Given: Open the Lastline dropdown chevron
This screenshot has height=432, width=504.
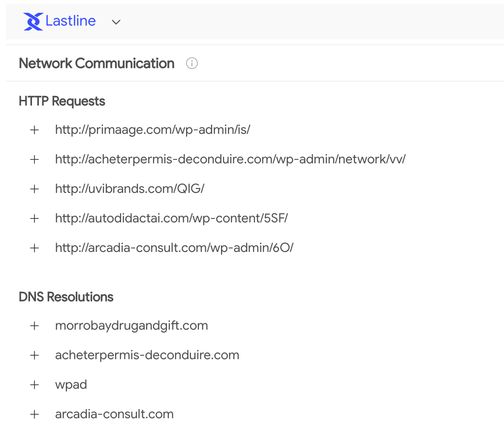Looking at the screenshot, I should (x=116, y=22).
